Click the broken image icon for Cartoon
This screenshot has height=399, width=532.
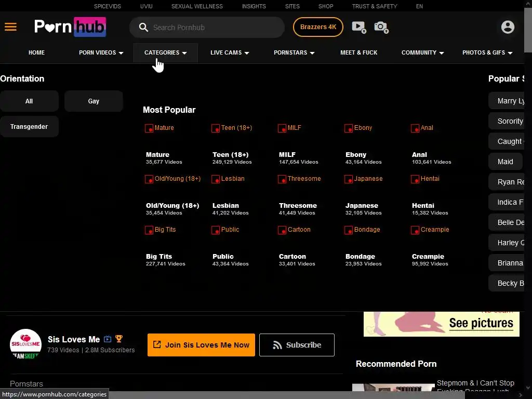[282, 230]
